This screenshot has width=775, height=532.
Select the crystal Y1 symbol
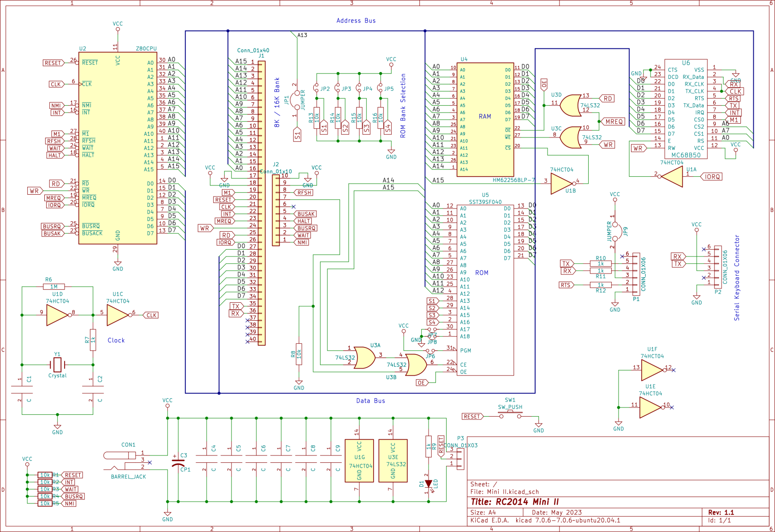click(x=57, y=365)
